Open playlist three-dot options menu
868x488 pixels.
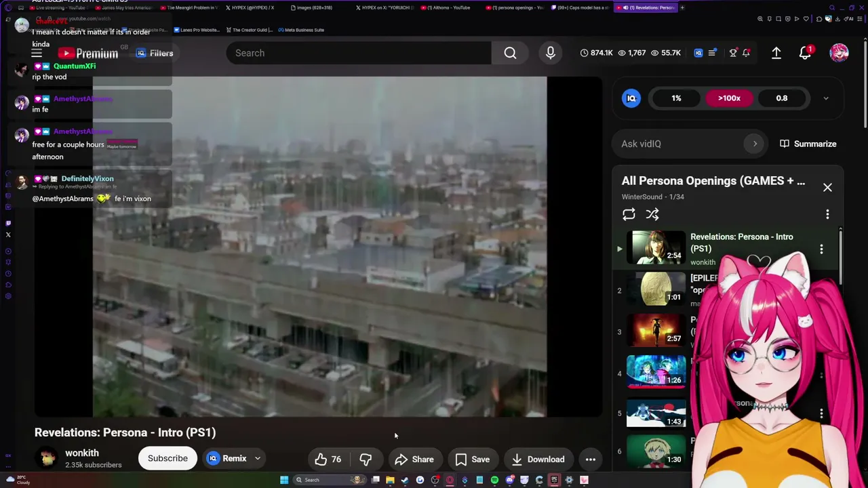tap(827, 214)
